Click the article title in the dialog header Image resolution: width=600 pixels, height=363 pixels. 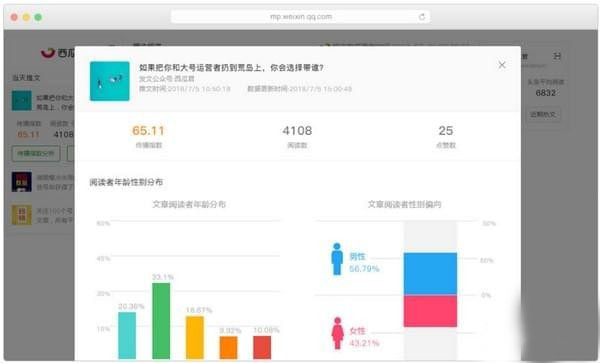pyautogui.click(x=231, y=68)
